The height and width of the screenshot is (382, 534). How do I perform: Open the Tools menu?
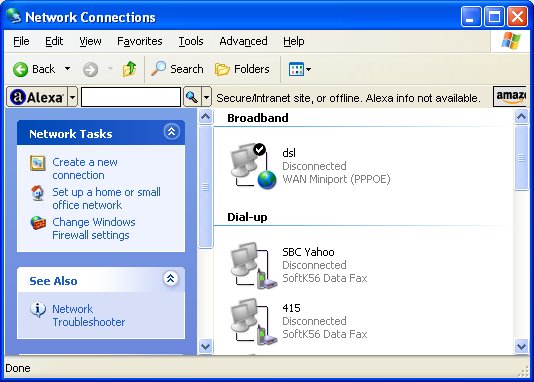point(191,41)
